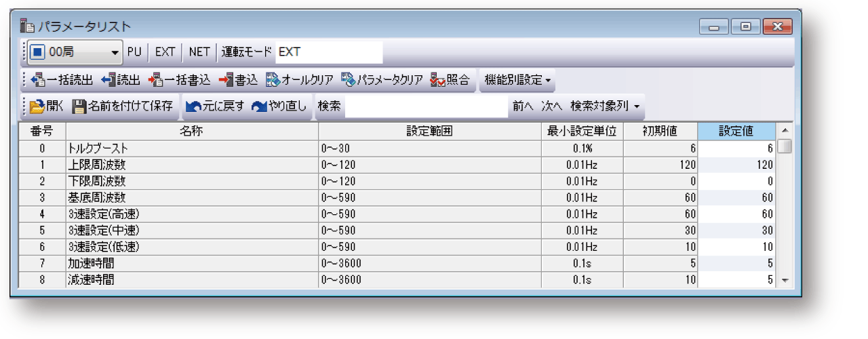Toggle NET operation mode

coord(199,52)
